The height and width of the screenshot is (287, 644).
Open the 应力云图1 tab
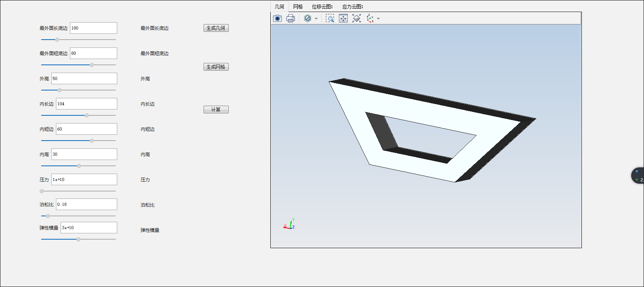(353, 7)
